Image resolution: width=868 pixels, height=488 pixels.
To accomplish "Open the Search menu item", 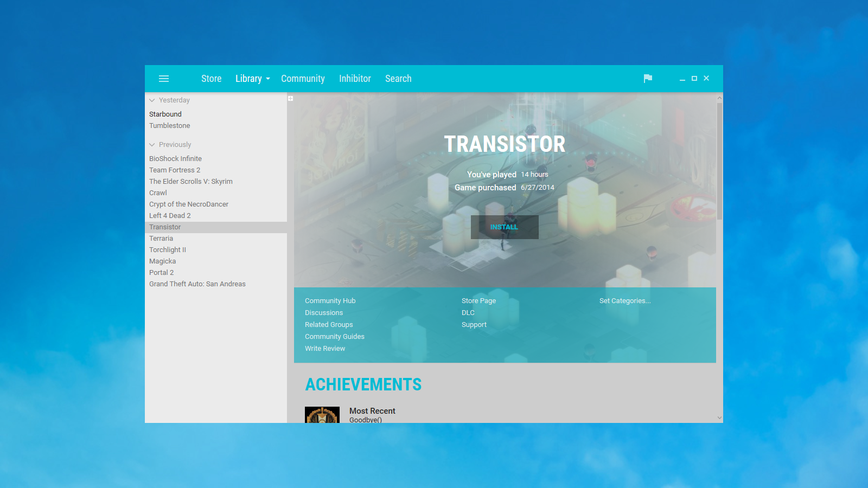I will (x=398, y=79).
